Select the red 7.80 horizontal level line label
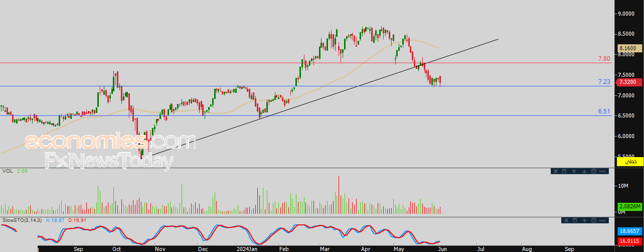644x252 pixels. (x=604, y=59)
